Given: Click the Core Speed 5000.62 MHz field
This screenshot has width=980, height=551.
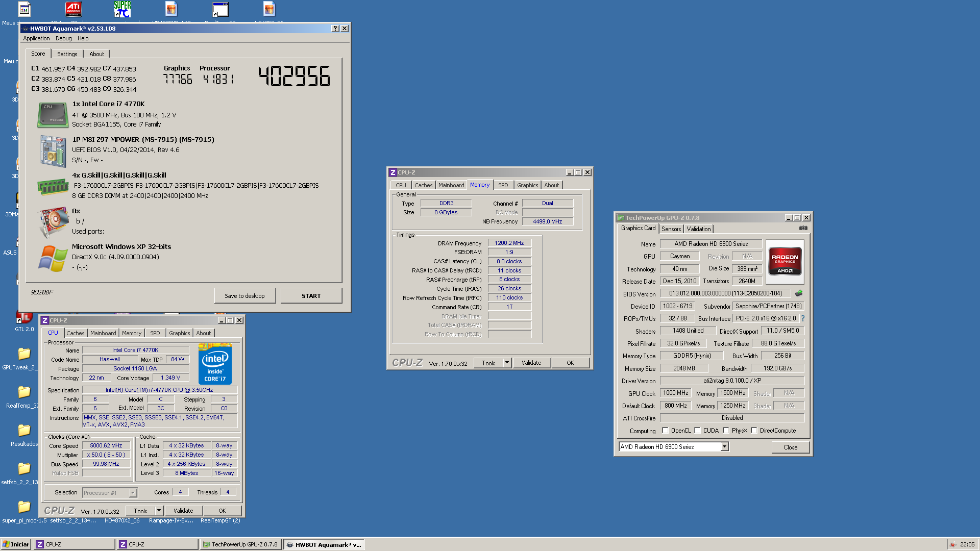Looking at the screenshot, I should (106, 445).
